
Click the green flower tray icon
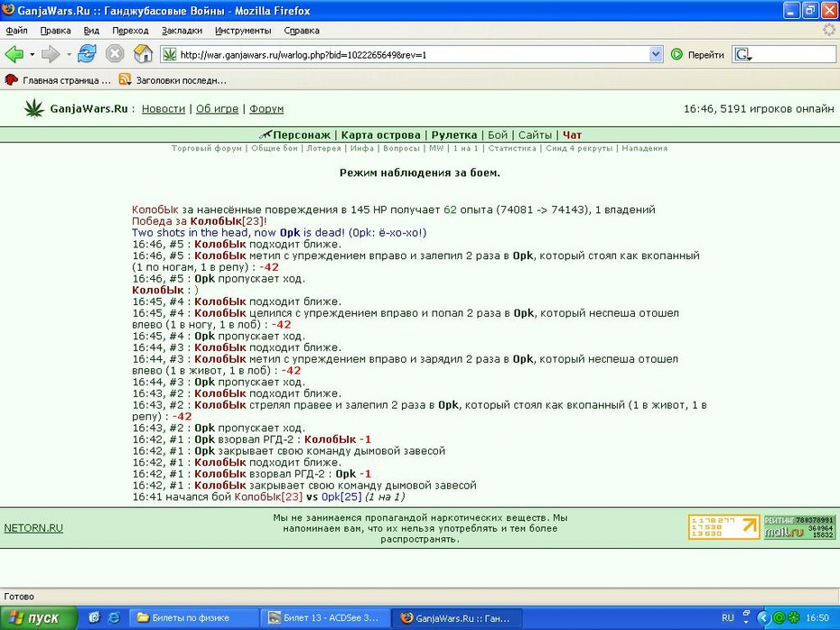coord(794,617)
